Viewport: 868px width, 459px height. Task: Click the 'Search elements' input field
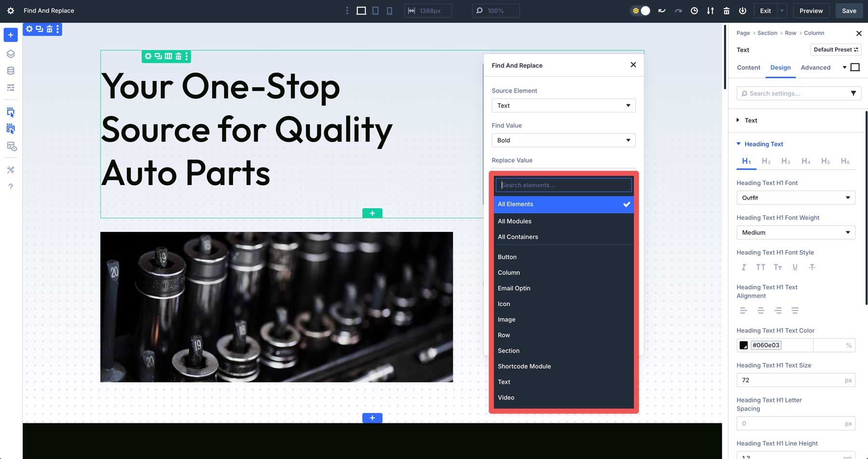(x=563, y=185)
